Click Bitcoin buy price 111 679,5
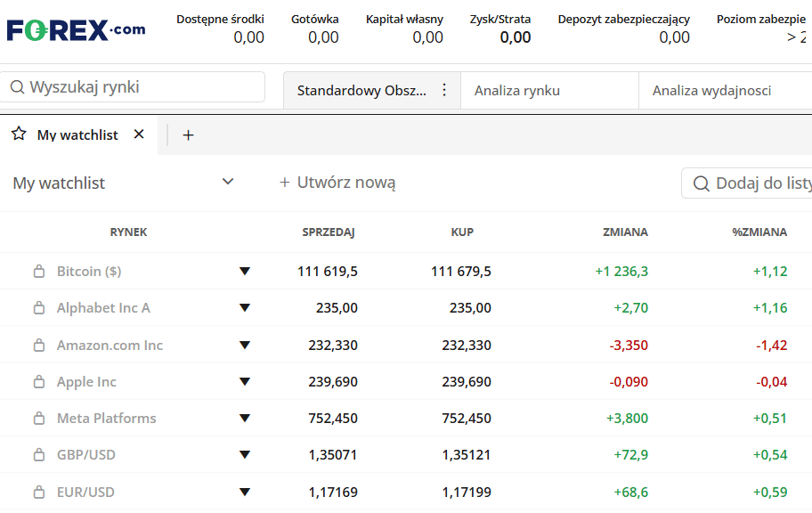 461,271
